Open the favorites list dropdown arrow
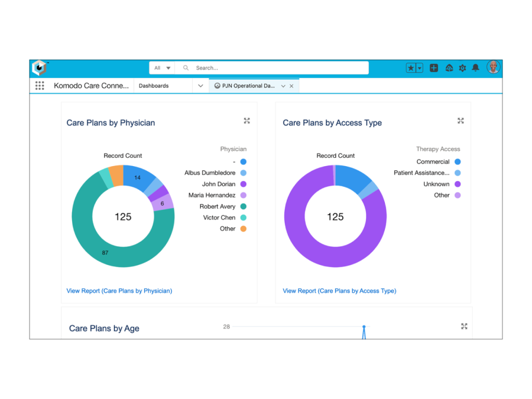Screen dimensions: 532x399 coord(420,68)
